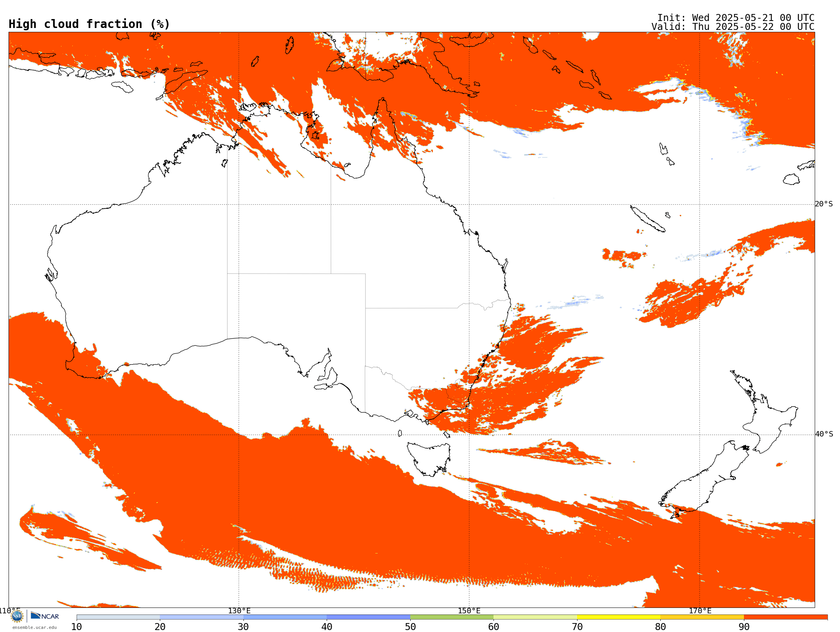Click the 170°E longitude label
The image size is (840, 632).
(x=700, y=611)
